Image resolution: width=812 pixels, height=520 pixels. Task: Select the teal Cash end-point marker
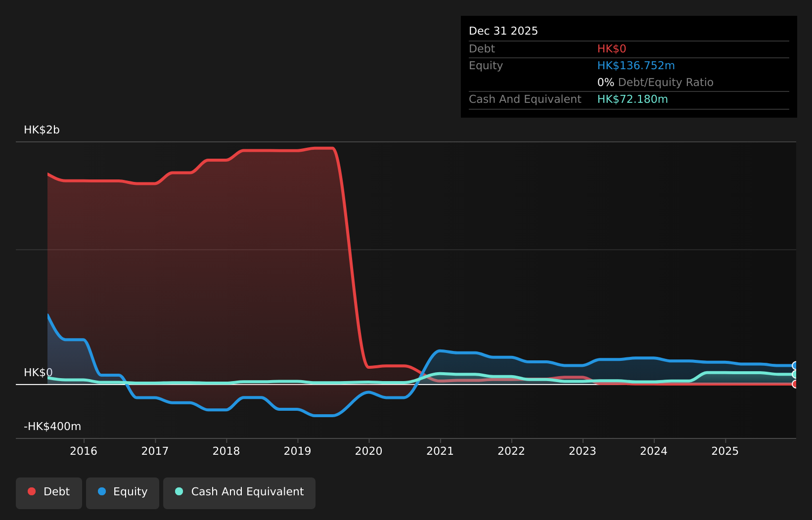click(x=795, y=374)
